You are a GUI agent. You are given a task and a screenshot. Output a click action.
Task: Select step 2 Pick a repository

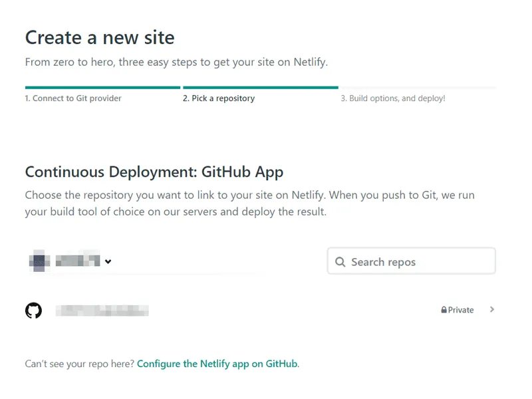click(x=219, y=98)
